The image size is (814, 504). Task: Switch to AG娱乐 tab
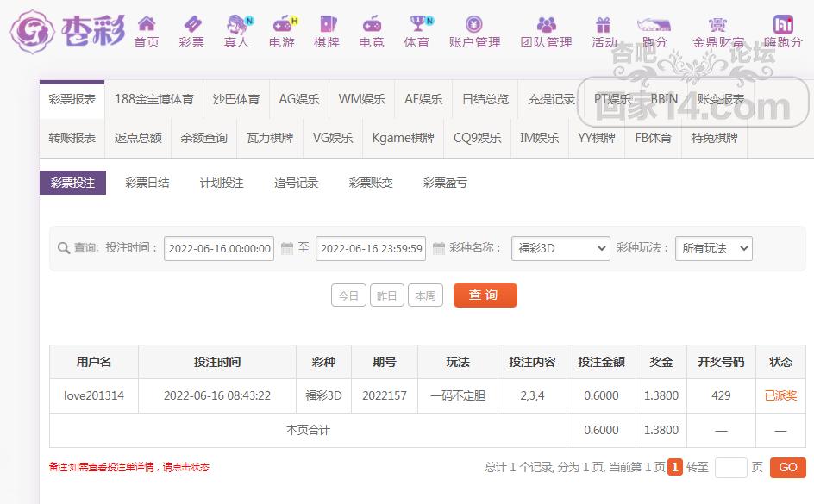tap(299, 99)
